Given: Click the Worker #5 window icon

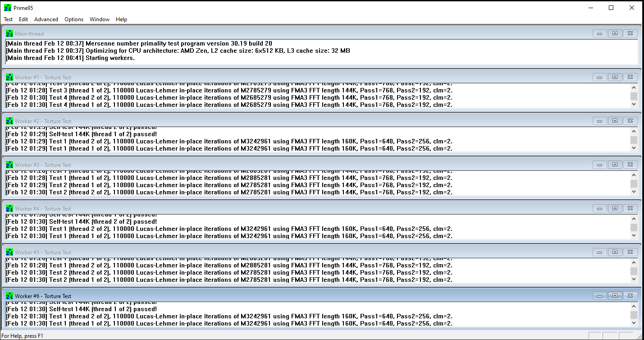Looking at the screenshot, I should point(9,252).
